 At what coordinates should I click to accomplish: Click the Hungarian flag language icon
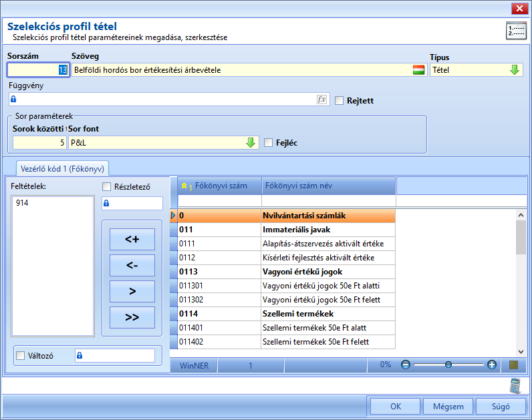click(418, 70)
